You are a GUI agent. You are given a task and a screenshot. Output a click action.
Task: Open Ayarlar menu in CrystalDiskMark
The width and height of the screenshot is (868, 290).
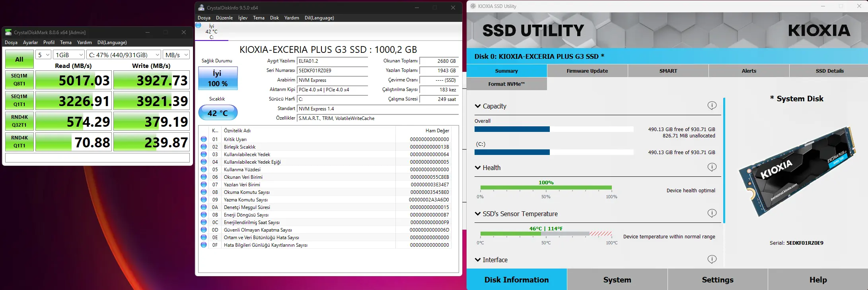(x=30, y=43)
